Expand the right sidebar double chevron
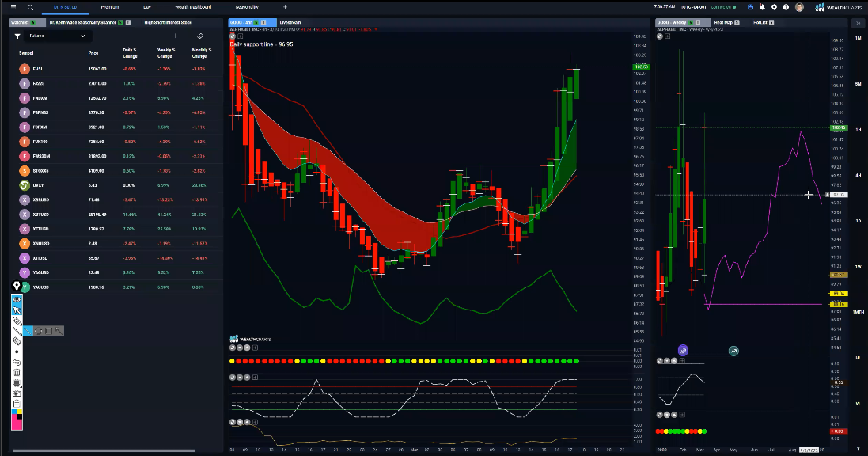This screenshot has height=456, width=868. 858,23
